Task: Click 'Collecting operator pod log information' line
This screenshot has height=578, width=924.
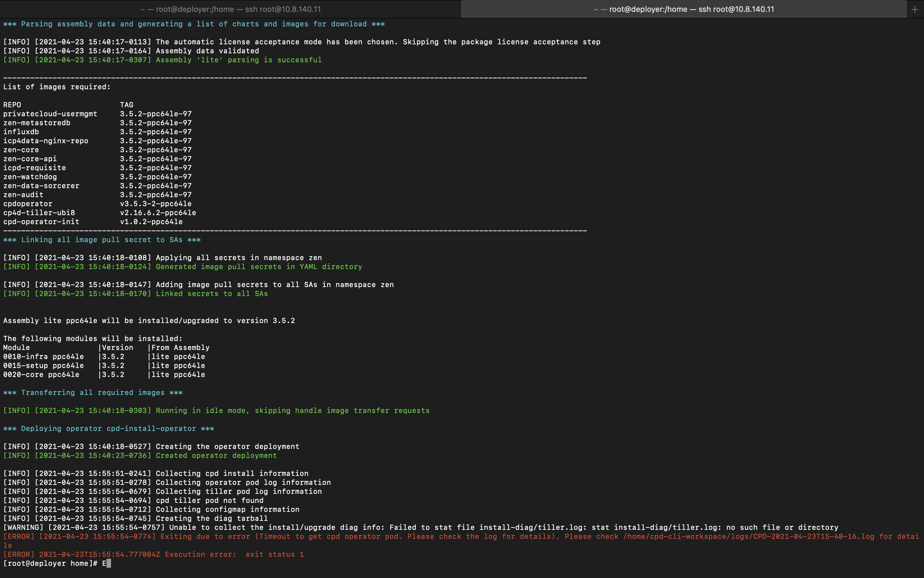Action: click(167, 482)
